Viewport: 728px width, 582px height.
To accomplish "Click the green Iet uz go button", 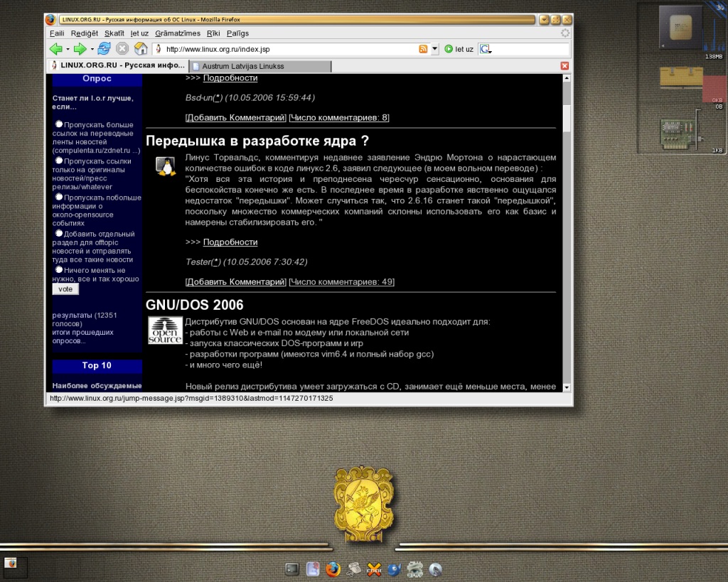I will (459, 49).
